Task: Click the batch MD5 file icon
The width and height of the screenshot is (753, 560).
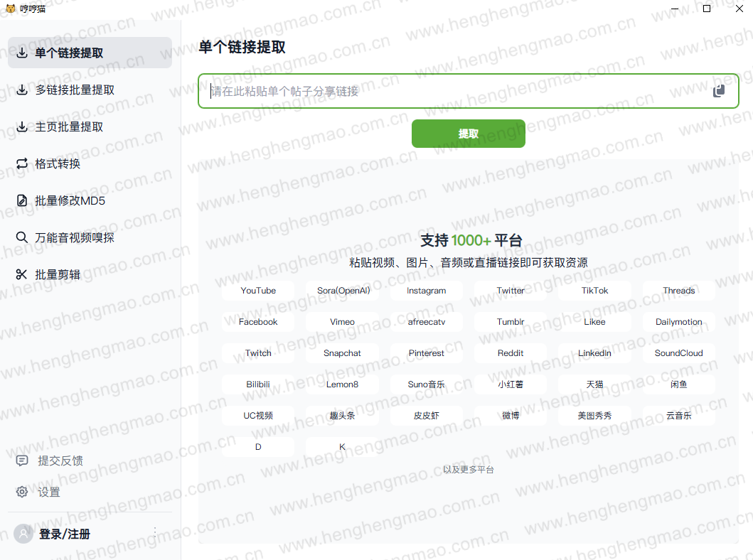Action: point(22,200)
